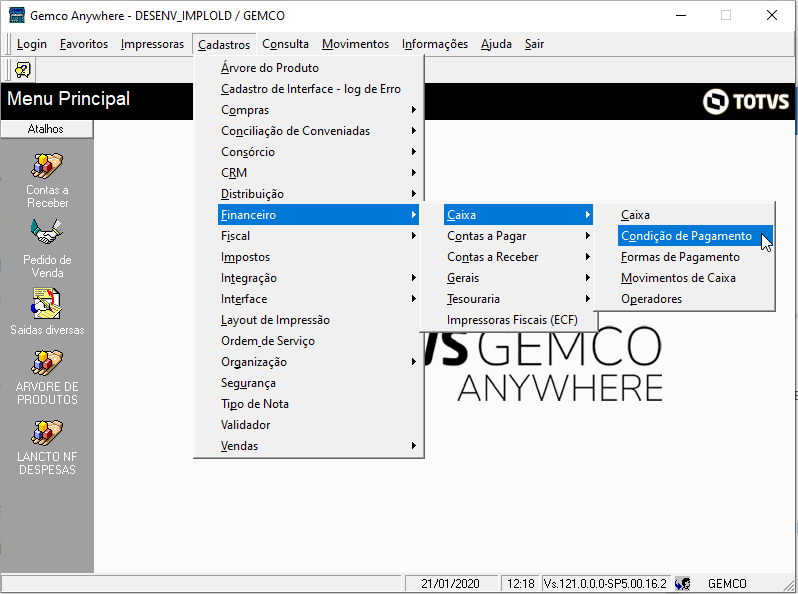
Task: Open the Consulta menu
Action: [x=286, y=44]
